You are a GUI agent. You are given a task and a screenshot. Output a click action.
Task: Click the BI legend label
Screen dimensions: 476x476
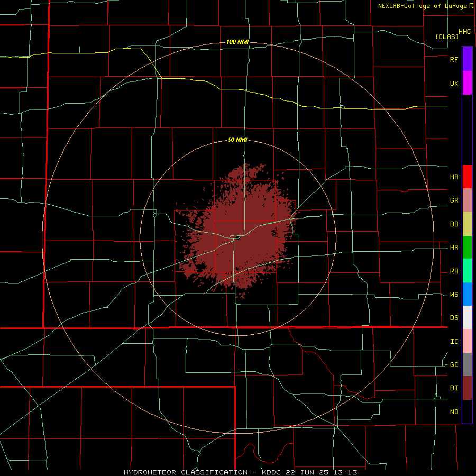tap(454, 388)
